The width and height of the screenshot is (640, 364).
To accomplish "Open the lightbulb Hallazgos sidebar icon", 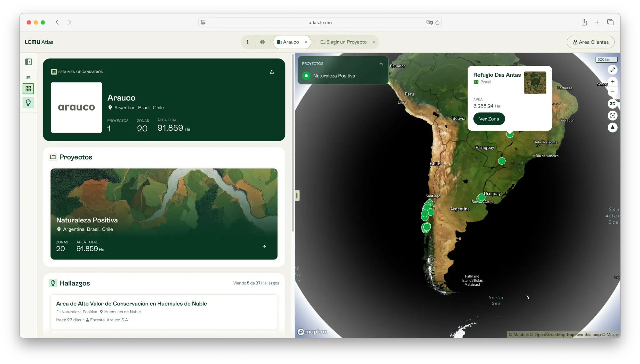I will point(28,103).
